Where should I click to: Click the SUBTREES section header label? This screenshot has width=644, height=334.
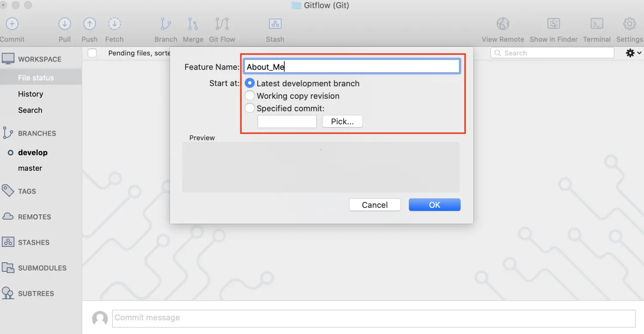(36, 294)
